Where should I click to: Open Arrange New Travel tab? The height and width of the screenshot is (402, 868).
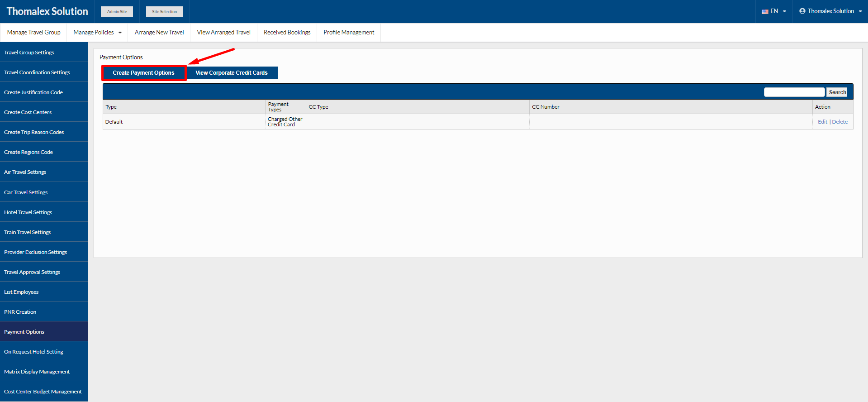tap(159, 33)
